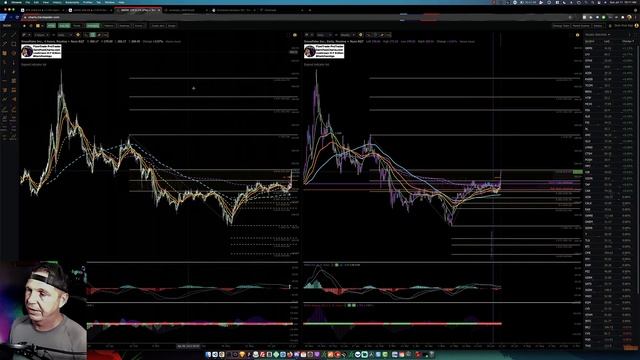Click the highlighted date label on left chart time axis
The height and width of the screenshot is (360, 640).
pos(189,346)
